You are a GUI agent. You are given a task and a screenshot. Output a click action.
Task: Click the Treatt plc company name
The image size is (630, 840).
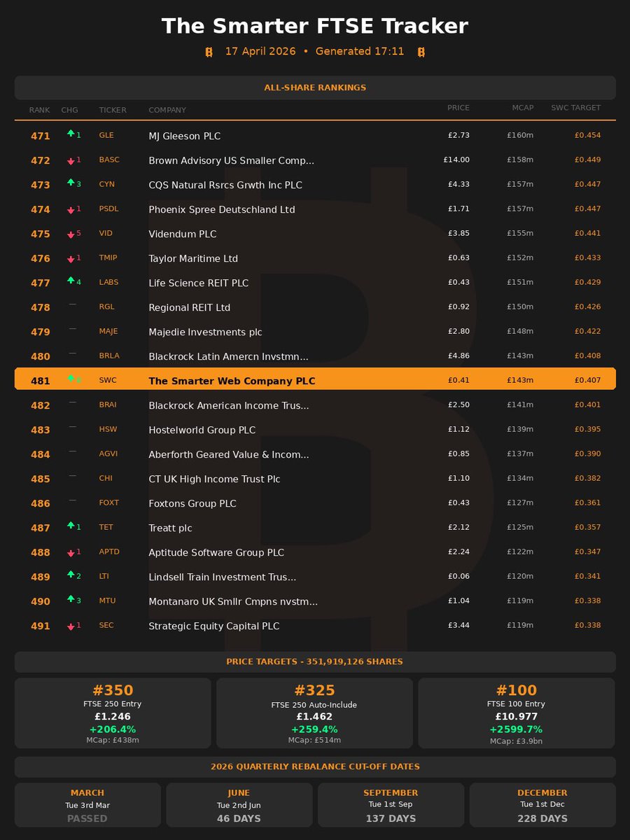(170, 528)
